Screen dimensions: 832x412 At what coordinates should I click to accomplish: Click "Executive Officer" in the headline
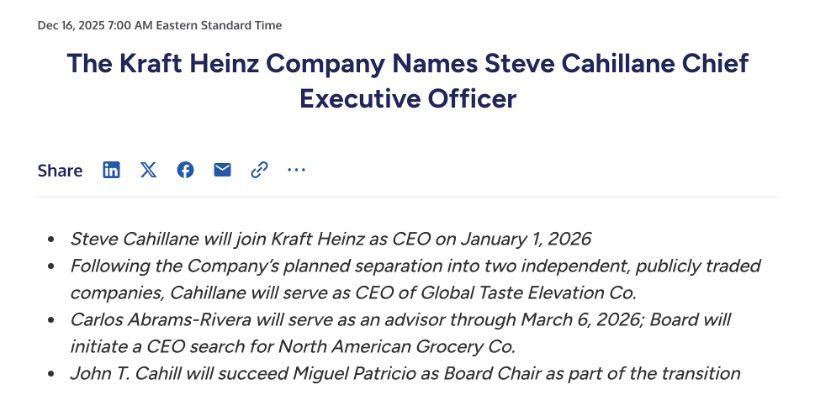click(408, 99)
